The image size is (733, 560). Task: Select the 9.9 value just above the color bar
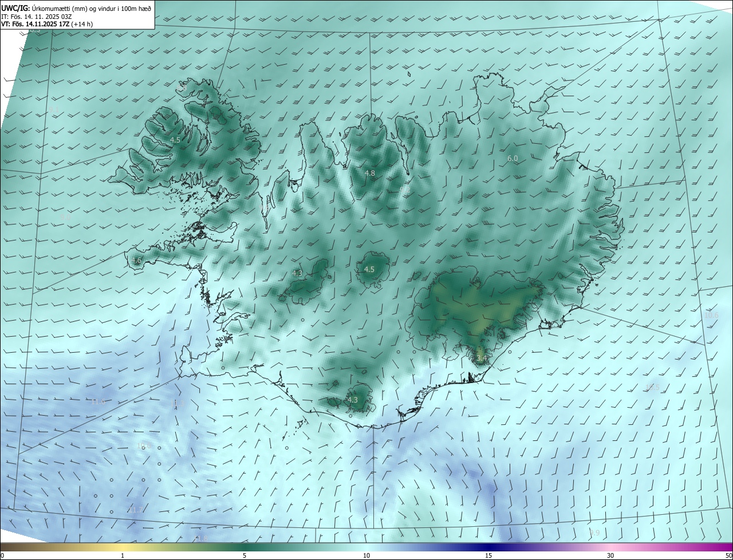(x=594, y=533)
